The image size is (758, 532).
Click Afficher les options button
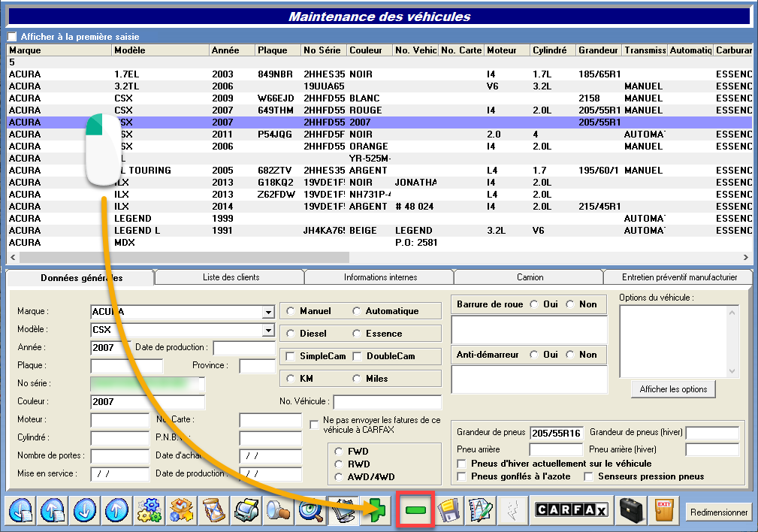[673, 388]
